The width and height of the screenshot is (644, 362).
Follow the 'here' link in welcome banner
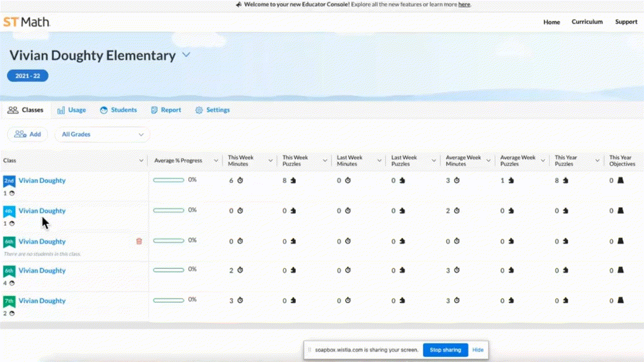(464, 5)
